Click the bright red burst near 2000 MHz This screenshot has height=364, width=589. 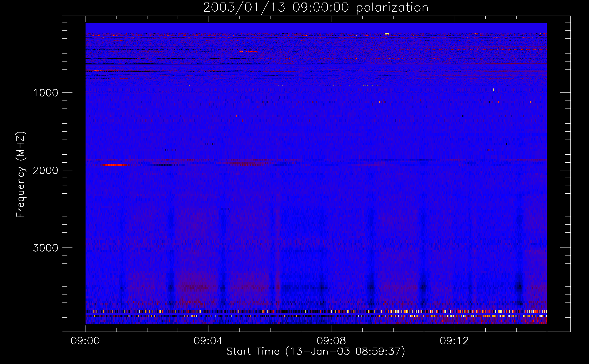[x=114, y=165]
